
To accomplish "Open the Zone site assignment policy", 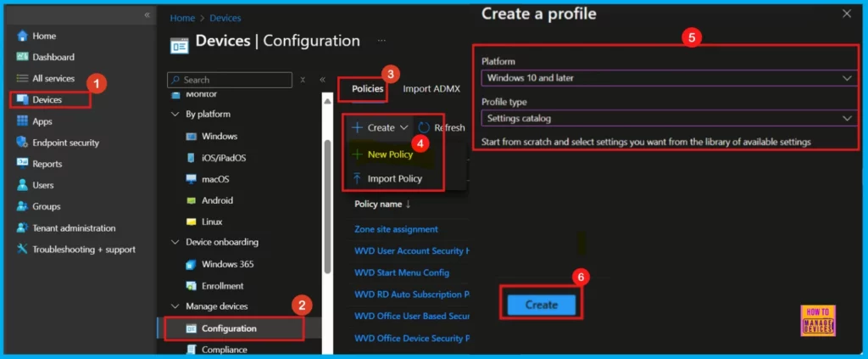I will click(x=396, y=229).
